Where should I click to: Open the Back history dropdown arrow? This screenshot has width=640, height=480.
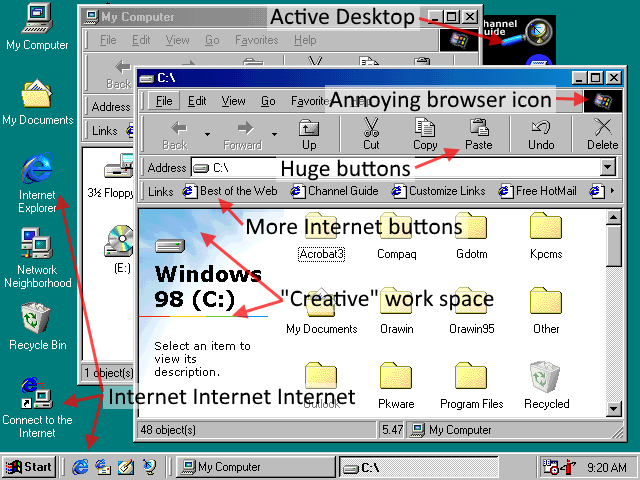207,134
